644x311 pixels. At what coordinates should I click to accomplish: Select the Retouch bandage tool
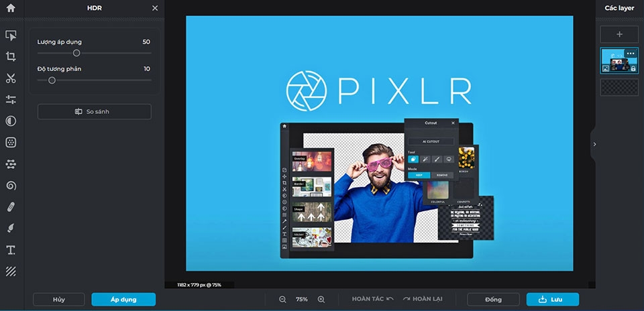tap(11, 207)
